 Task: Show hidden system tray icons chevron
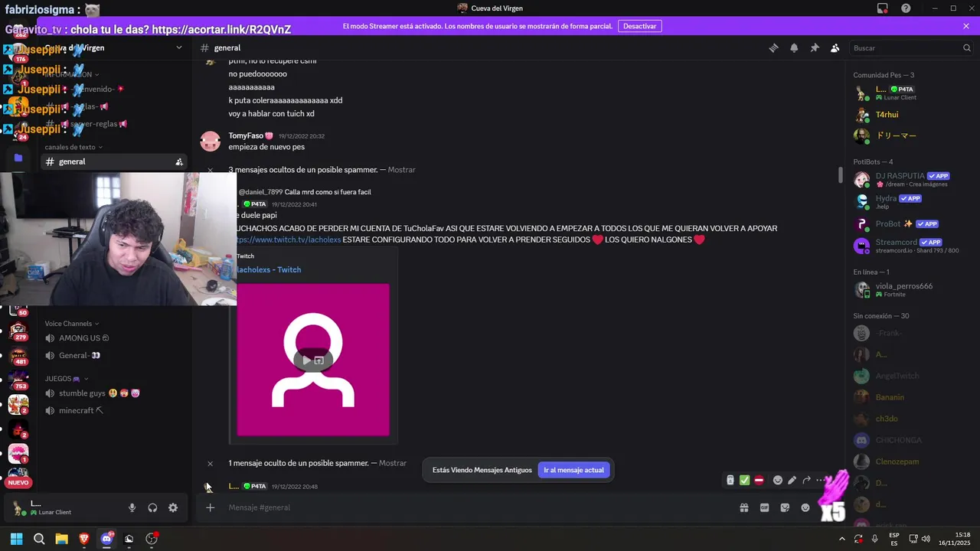[842, 539]
